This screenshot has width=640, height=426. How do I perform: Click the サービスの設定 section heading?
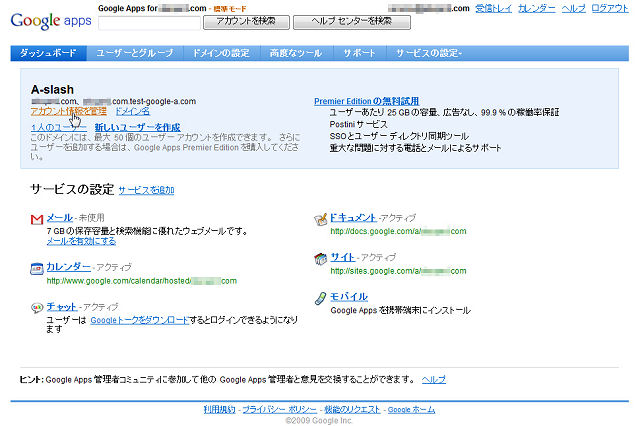(72, 189)
